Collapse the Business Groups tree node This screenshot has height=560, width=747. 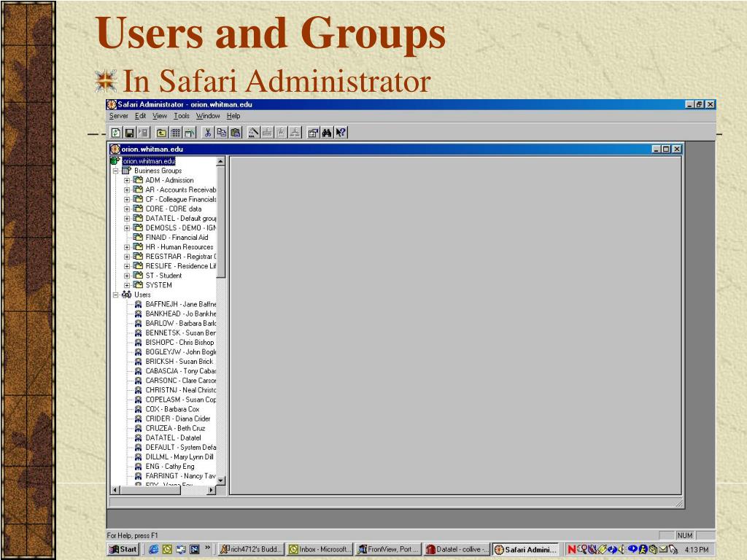pos(115,171)
